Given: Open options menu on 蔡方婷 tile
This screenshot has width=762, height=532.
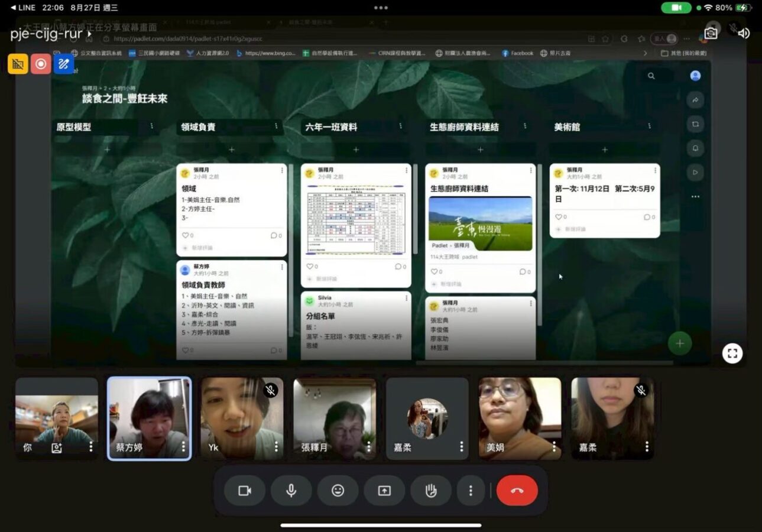Looking at the screenshot, I should click(183, 447).
